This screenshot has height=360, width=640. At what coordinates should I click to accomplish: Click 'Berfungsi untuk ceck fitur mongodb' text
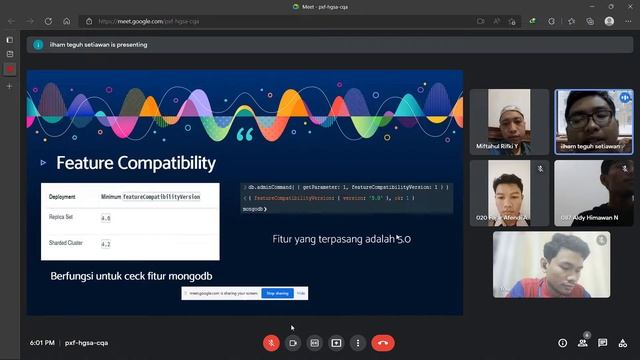point(131,276)
